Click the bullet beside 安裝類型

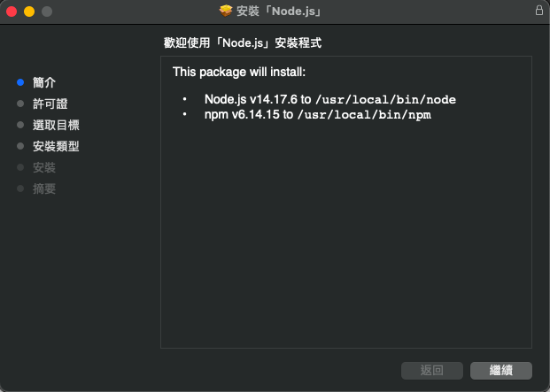[x=20, y=146]
